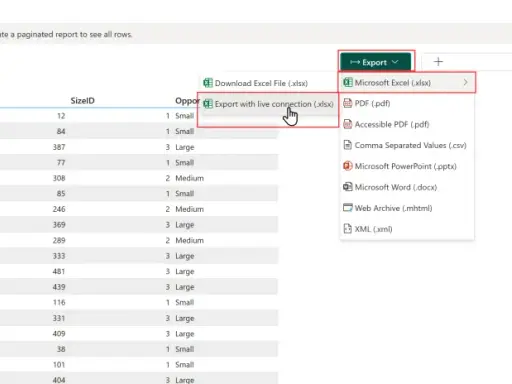Click the cell with value 369
Viewport: 512px width, 384px height.
59,225
